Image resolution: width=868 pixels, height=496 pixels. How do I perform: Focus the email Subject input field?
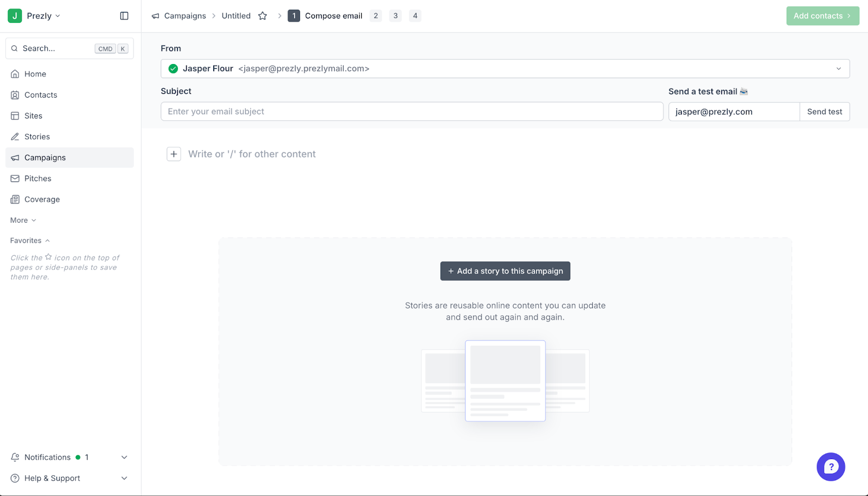(x=411, y=112)
